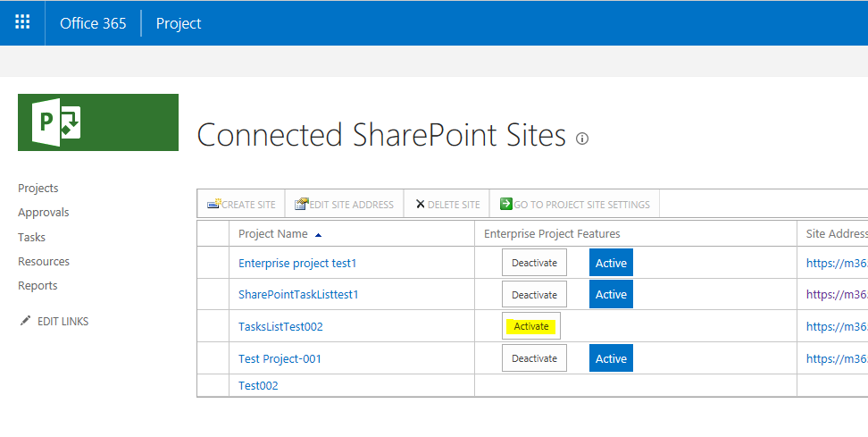Click the Enterprise Project Features column header

pyautogui.click(x=552, y=234)
